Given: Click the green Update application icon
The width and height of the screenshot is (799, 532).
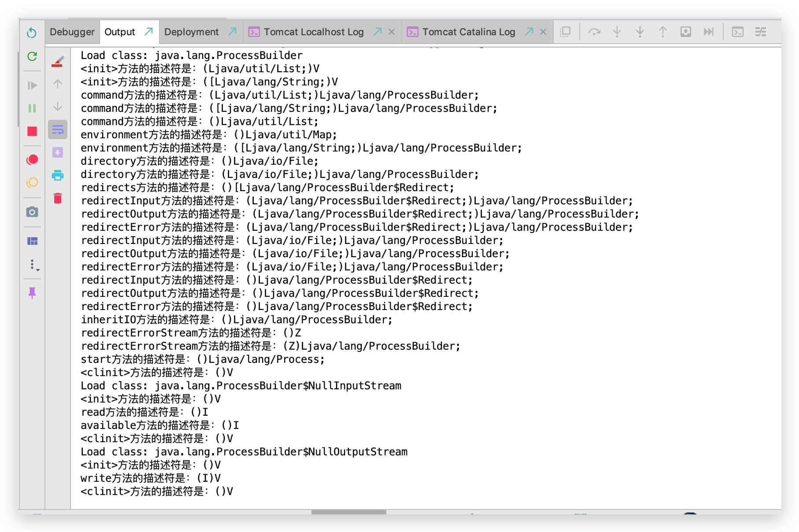Looking at the screenshot, I should tap(32, 56).
